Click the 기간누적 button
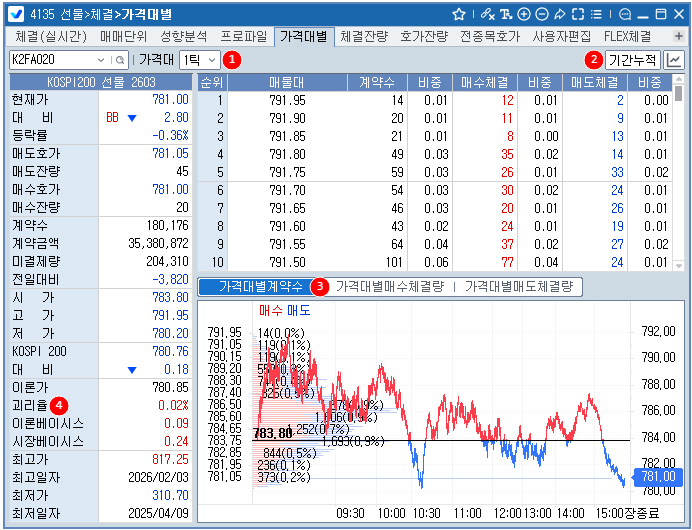 (633, 60)
